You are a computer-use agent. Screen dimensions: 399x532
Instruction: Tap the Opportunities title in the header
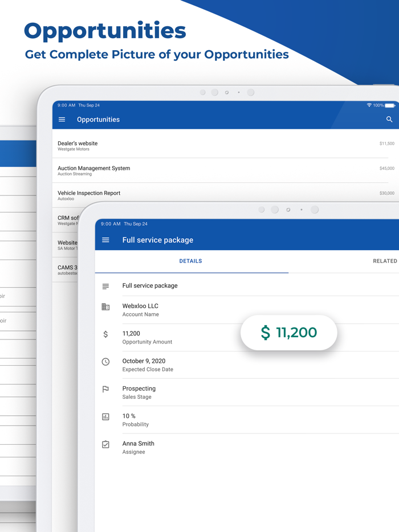click(98, 120)
